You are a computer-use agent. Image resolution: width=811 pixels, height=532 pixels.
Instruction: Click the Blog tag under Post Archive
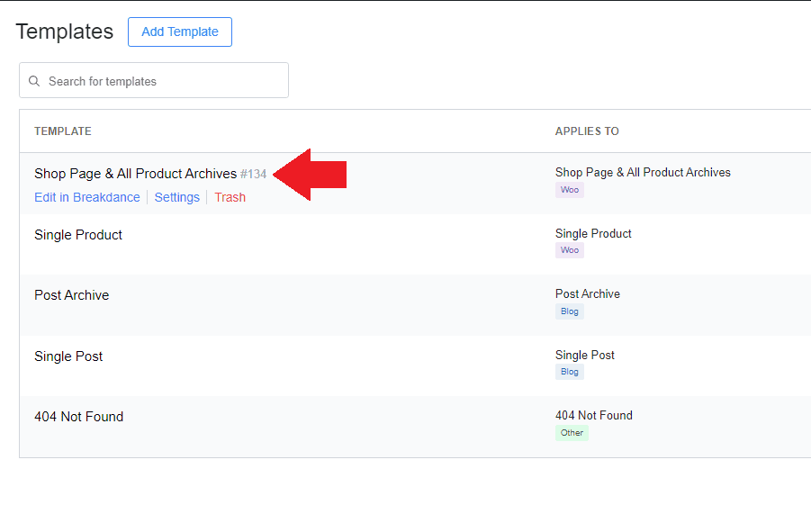pos(570,311)
